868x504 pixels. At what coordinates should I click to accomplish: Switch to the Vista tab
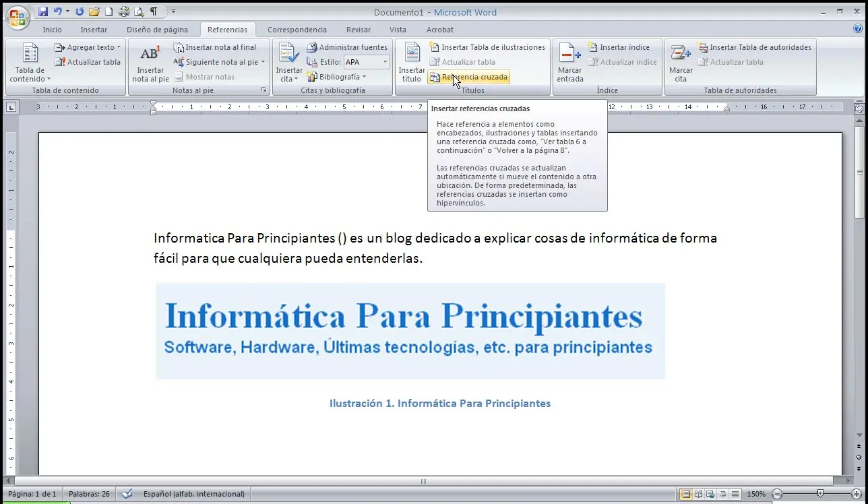pyautogui.click(x=398, y=30)
